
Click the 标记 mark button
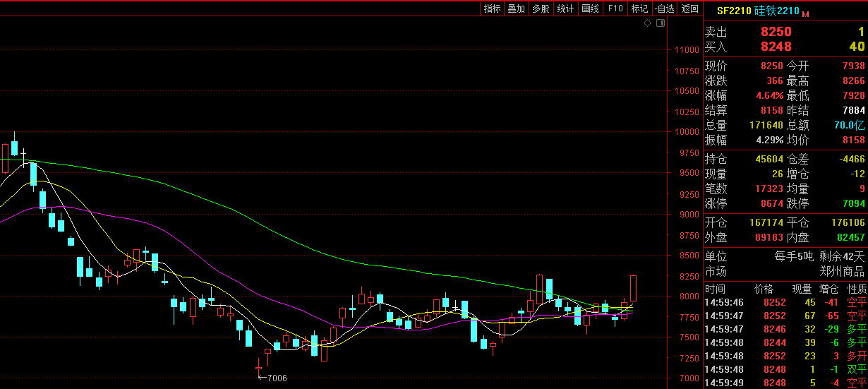pyautogui.click(x=639, y=8)
